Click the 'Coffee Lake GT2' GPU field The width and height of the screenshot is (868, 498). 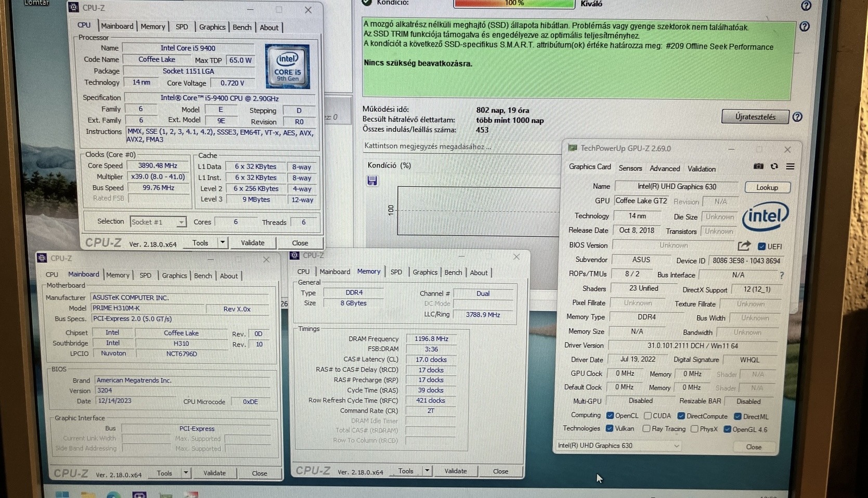click(641, 201)
